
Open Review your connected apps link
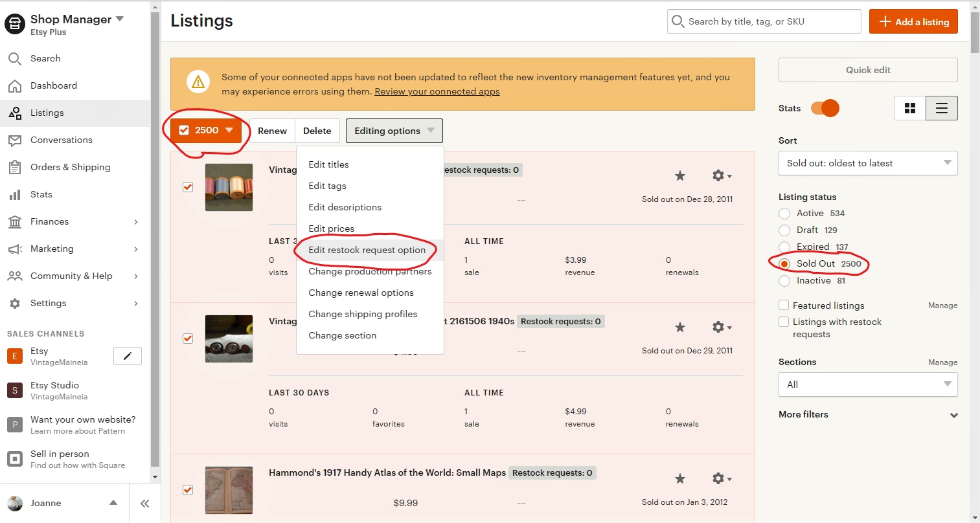point(437,91)
